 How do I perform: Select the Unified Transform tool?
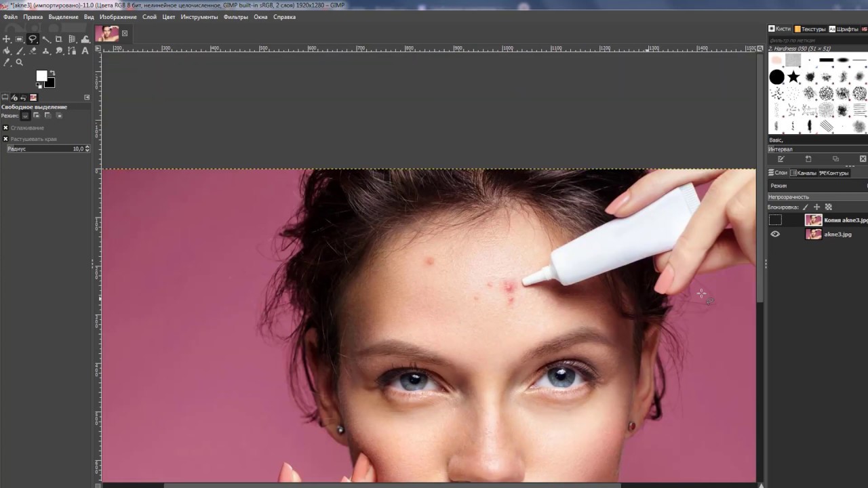click(x=72, y=39)
